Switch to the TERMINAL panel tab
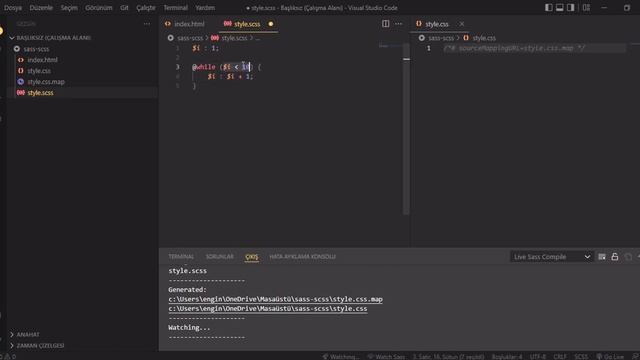The image size is (640, 360). [181, 257]
